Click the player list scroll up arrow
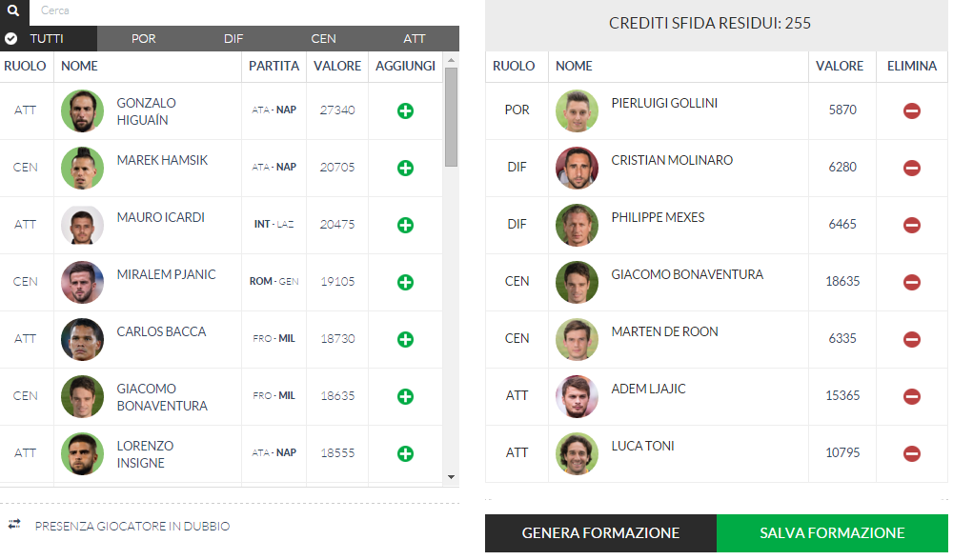Image resolution: width=953 pixels, height=560 pixels. click(x=451, y=60)
